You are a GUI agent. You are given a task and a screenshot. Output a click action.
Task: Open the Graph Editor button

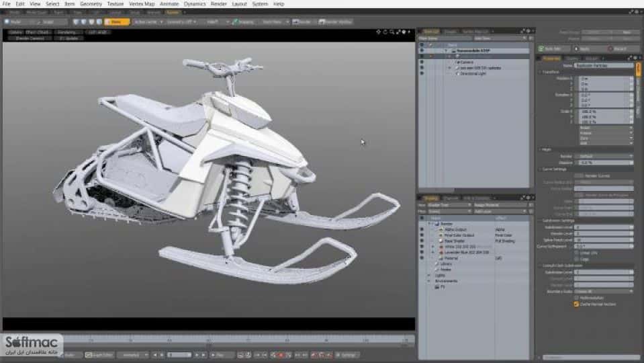tap(99, 355)
